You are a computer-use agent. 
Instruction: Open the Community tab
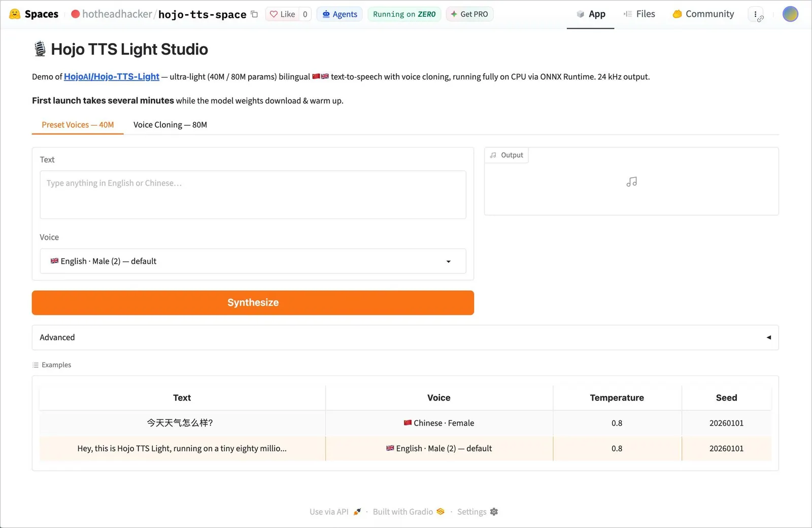click(703, 14)
